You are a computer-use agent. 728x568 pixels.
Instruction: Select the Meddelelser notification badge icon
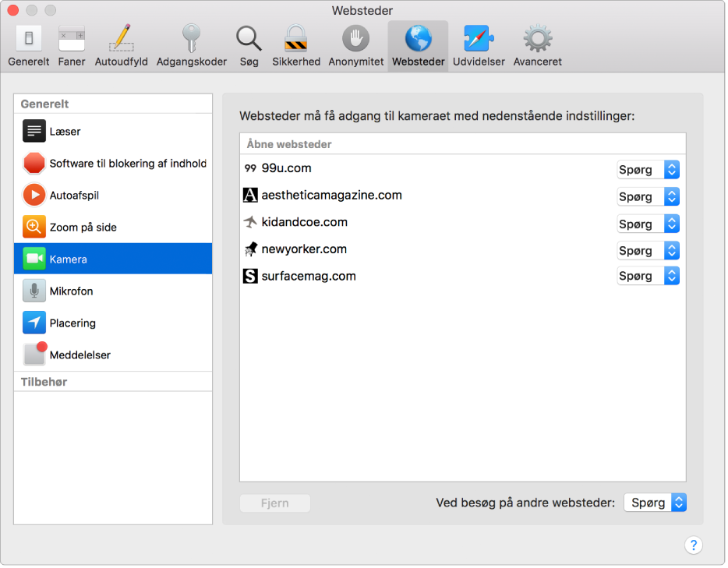tap(35, 354)
